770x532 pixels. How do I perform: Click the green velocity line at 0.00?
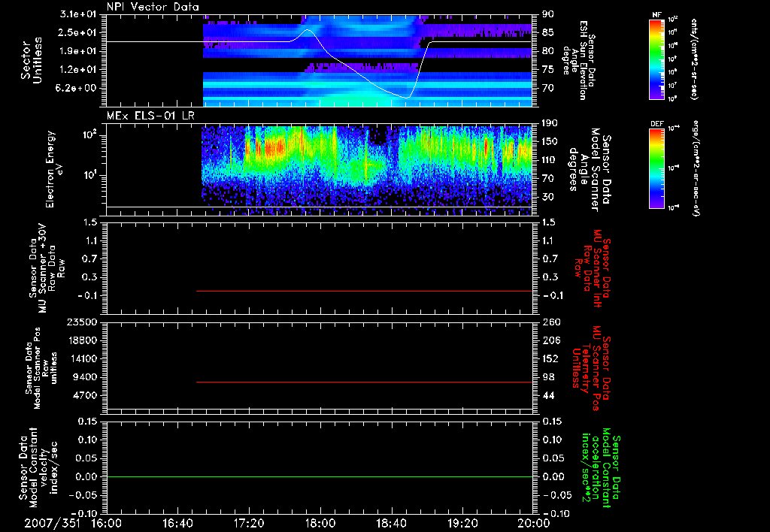click(320, 476)
